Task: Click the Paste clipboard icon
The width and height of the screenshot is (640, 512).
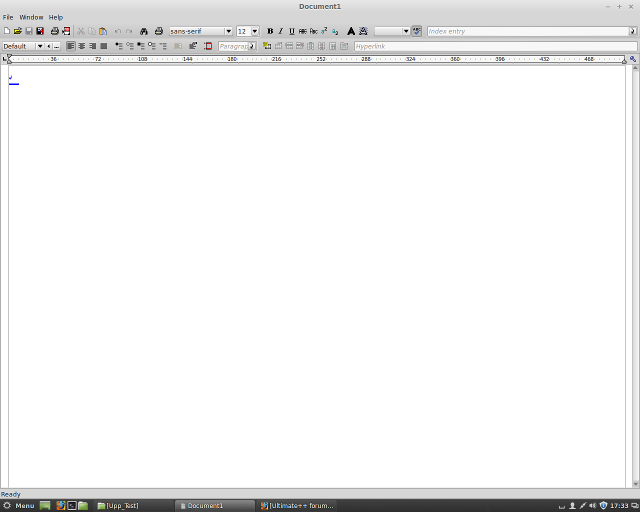Action: [103, 31]
